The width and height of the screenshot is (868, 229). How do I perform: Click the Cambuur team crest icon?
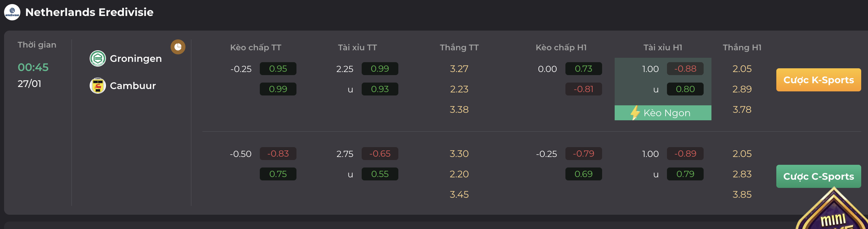pyautogui.click(x=98, y=86)
